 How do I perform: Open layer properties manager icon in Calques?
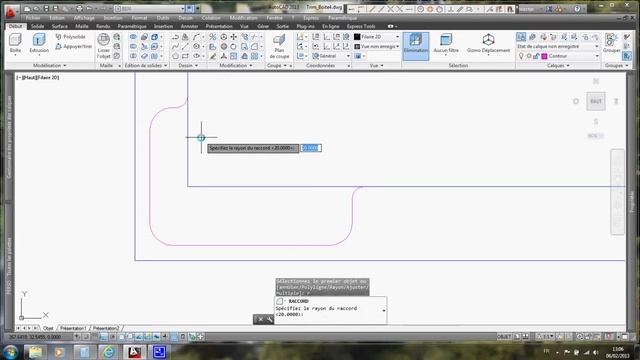coord(521,37)
